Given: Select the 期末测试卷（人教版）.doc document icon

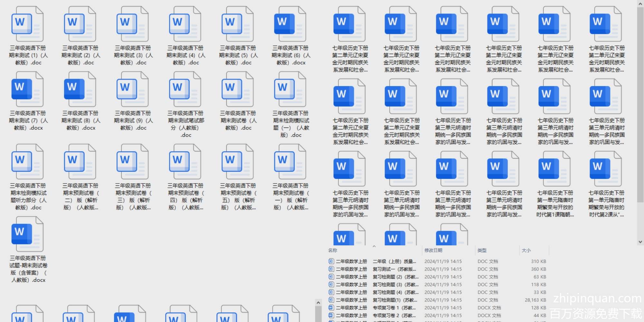Looking at the screenshot, I should [x=237, y=89].
